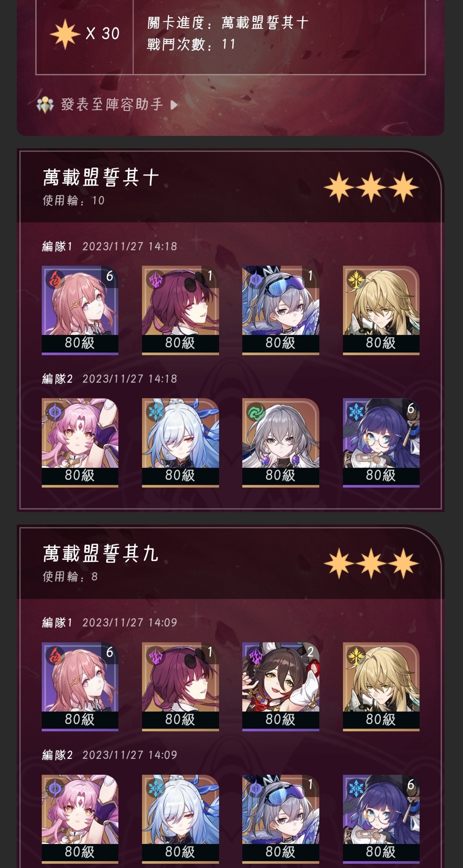Select the pink-haired fire character in stage ten team 1
Image resolution: width=463 pixels, height=868 pixels.
pos(80,310)
